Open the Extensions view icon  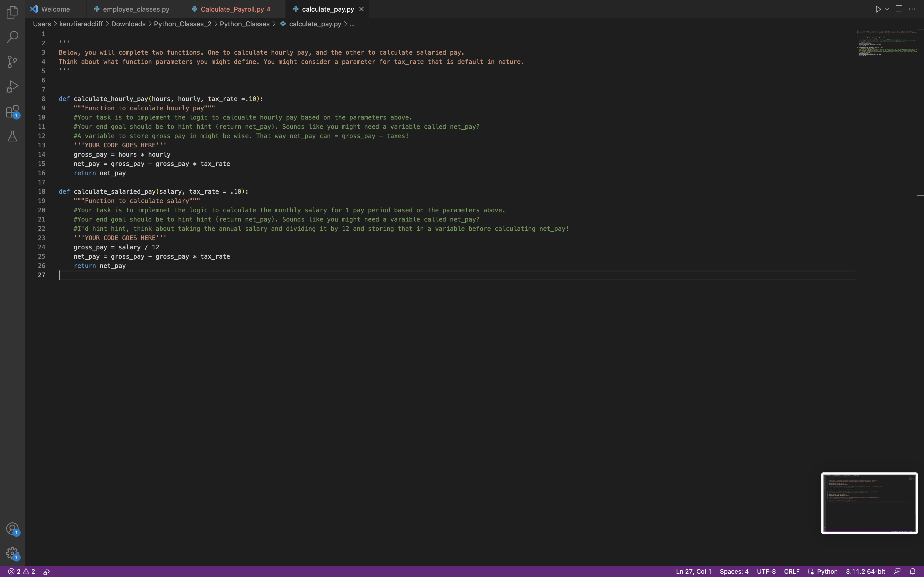[x=12, y=112]
